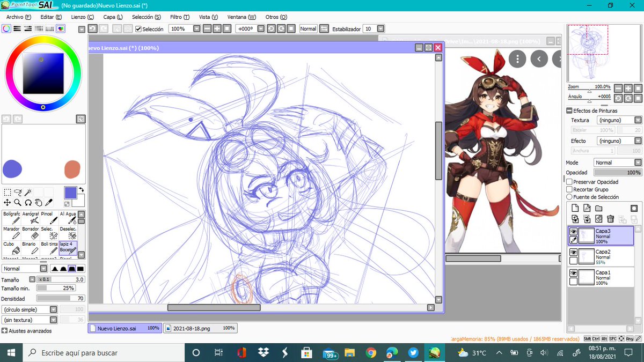Delete the selected layer with trash icon
Image resolution: width=644 pixels, height=362 pixels.
(610, 219)
